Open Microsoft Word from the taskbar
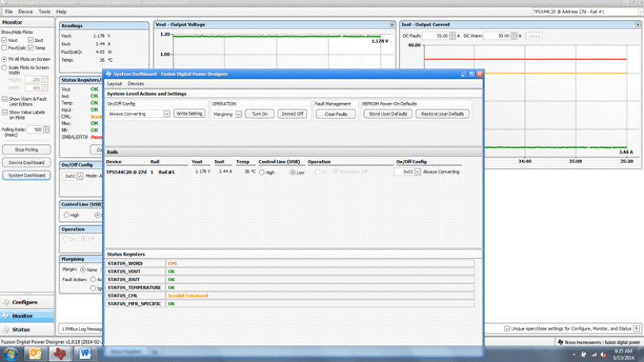This screenshot has width=644, height=362. [x=85, y=353]
